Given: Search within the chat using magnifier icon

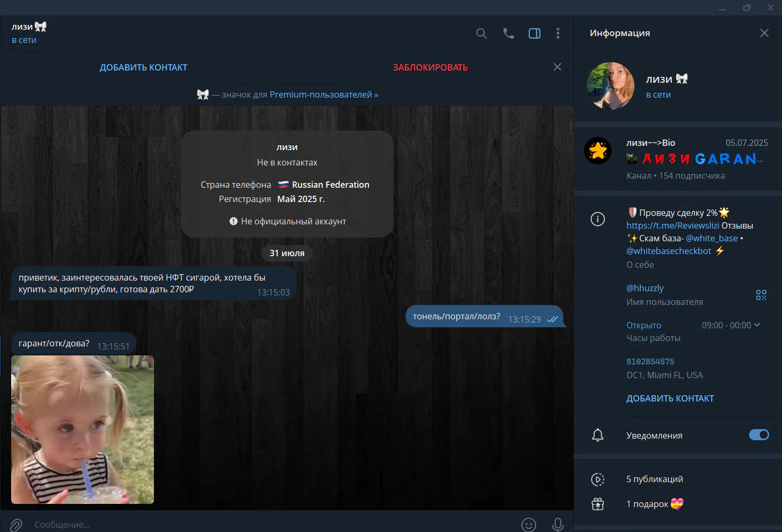Looking at the screenshot, I should [x=482, y=33].
